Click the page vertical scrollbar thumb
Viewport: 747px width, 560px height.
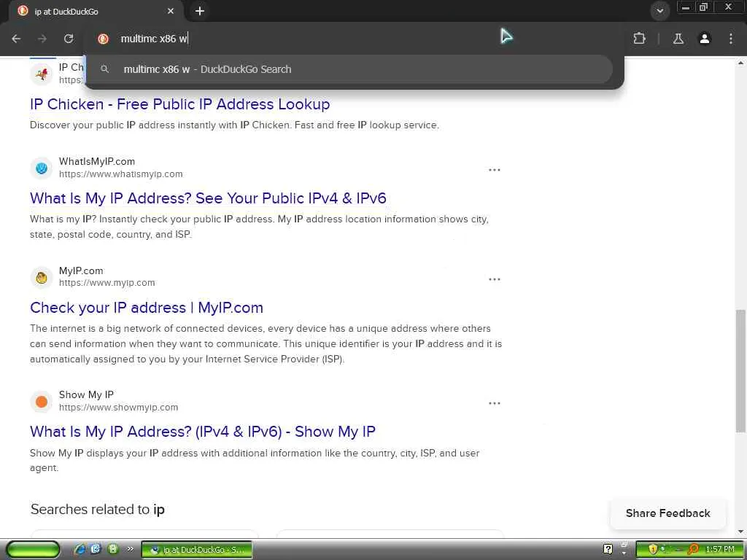tap(741, 371)
